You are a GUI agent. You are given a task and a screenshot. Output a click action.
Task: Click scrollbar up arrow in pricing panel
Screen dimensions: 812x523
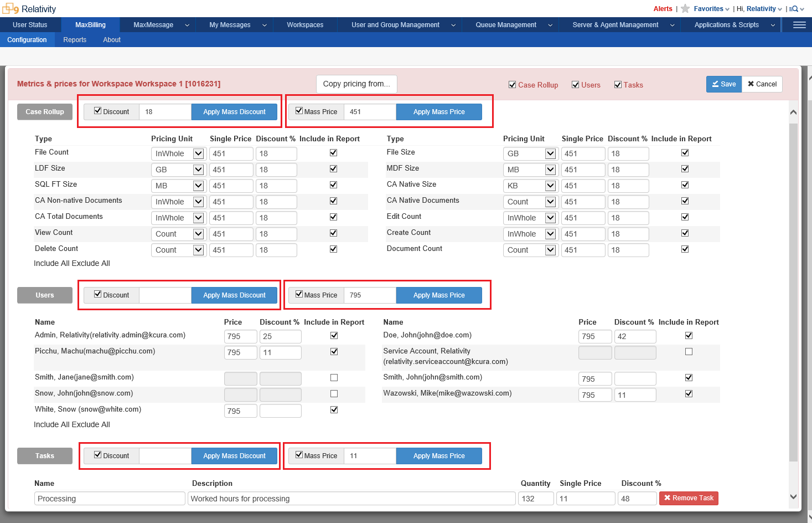[793, 112]
